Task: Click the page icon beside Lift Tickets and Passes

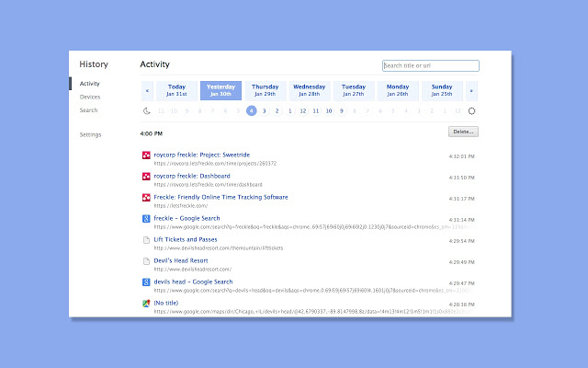Action: (x=146, y=240)
